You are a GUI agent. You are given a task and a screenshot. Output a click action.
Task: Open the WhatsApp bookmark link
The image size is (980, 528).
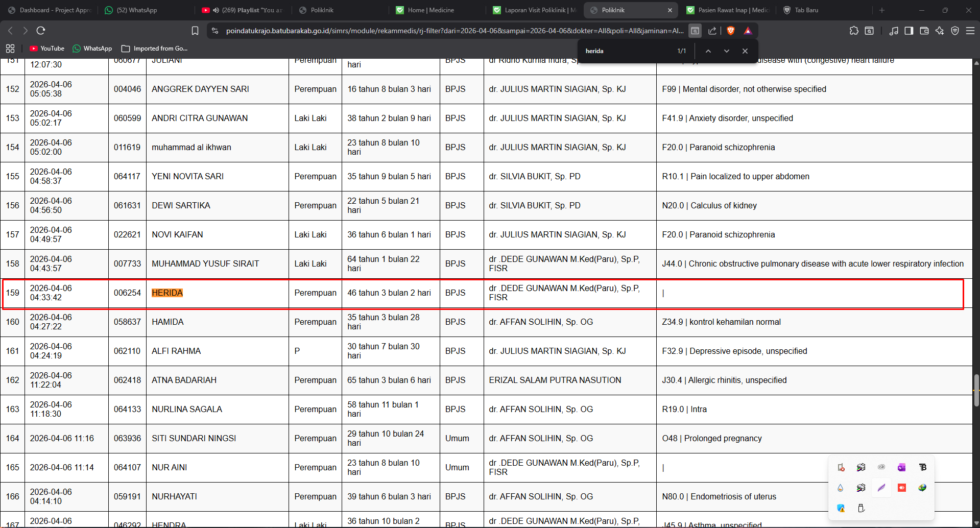[92, 49]
